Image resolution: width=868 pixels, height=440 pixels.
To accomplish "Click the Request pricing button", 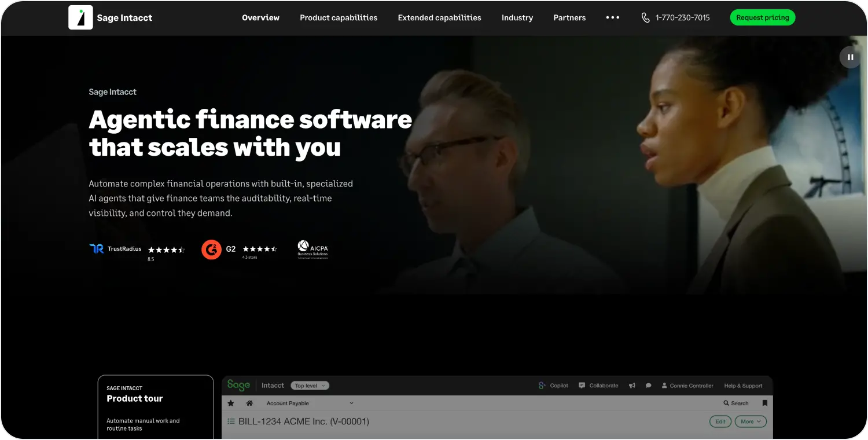I will pyautogui.click(x=763, y=17).
